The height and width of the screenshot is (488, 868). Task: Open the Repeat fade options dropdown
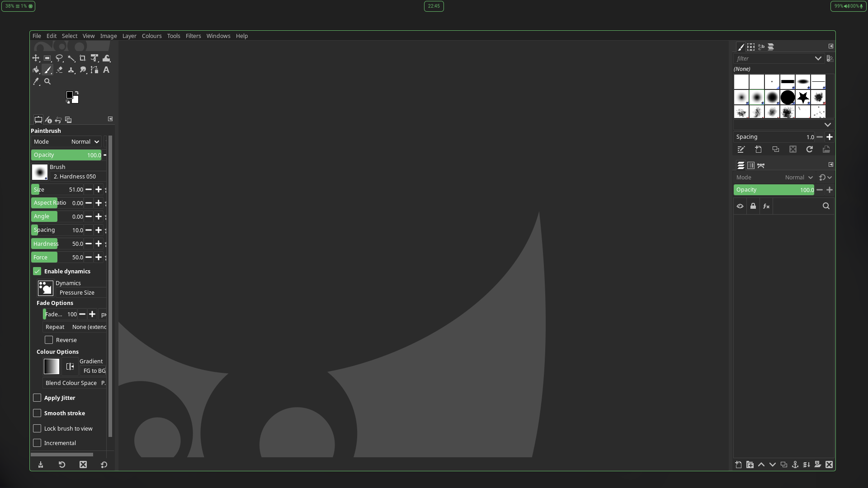(89, 327)
